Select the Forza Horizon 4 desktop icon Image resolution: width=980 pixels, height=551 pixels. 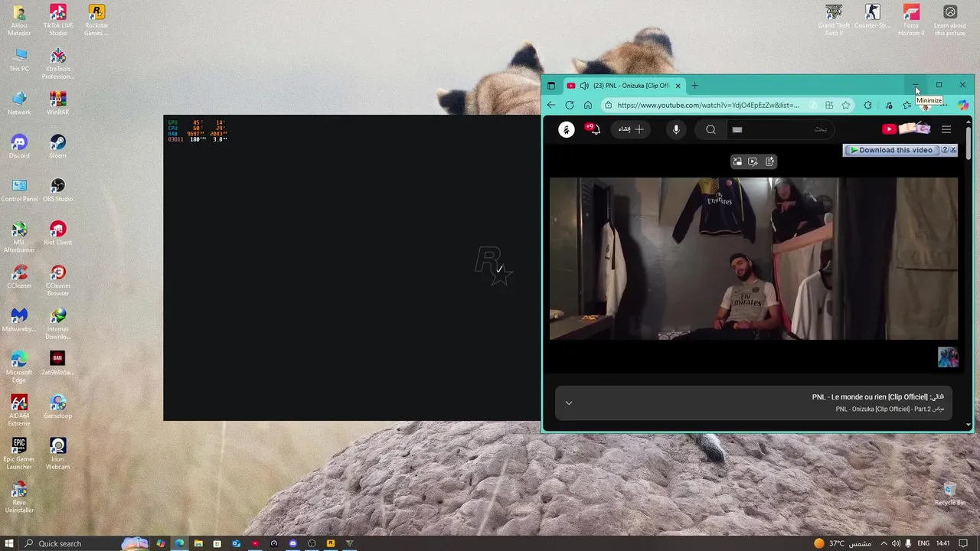(911, 20)
